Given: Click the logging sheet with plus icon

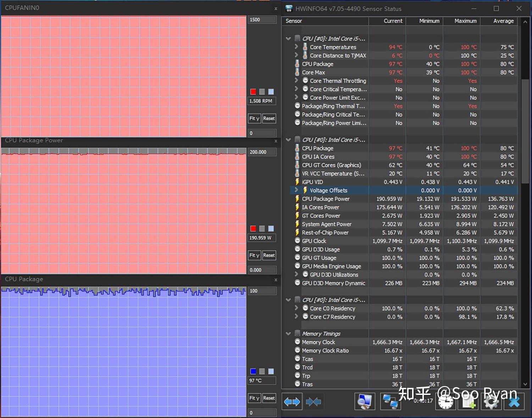Looking at the screenshot, I should pyautogui.click(x=468, y=402).
